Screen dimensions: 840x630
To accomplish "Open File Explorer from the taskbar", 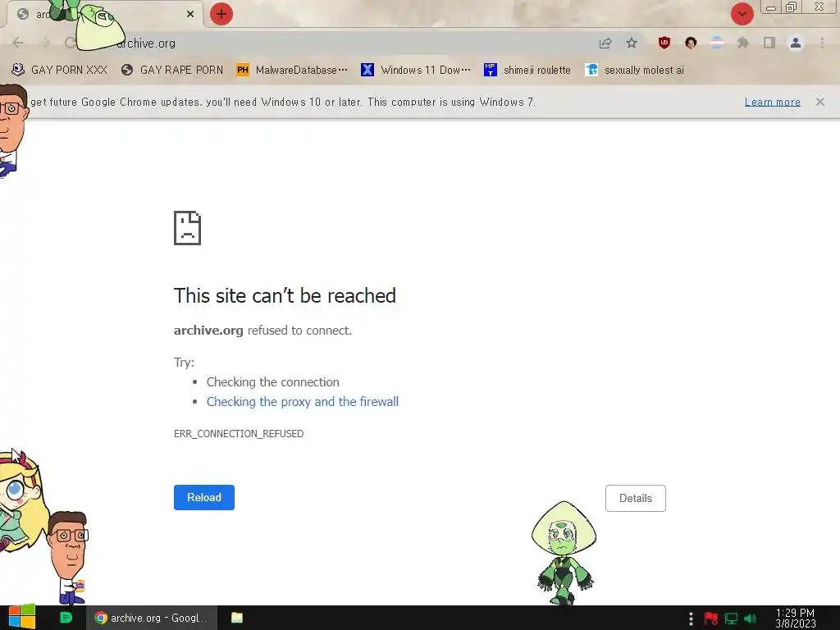I will [237, 618].
